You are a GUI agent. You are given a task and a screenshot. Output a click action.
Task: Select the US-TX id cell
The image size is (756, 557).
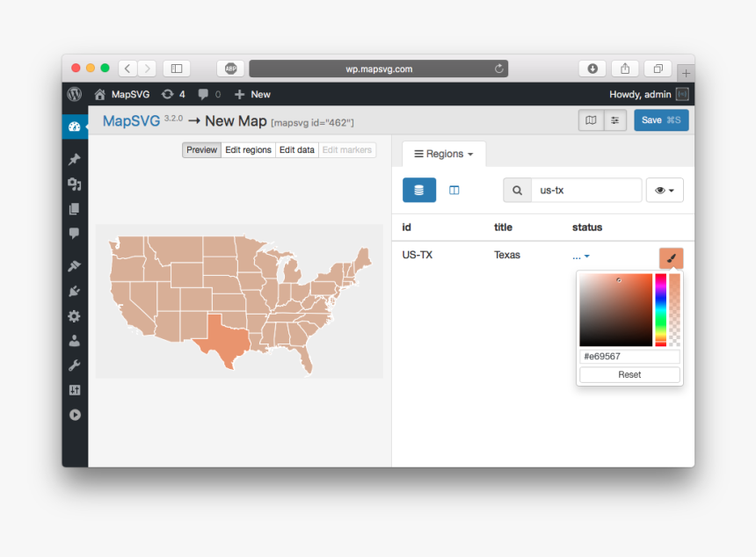pyautogui.click(x=417, y=255)
